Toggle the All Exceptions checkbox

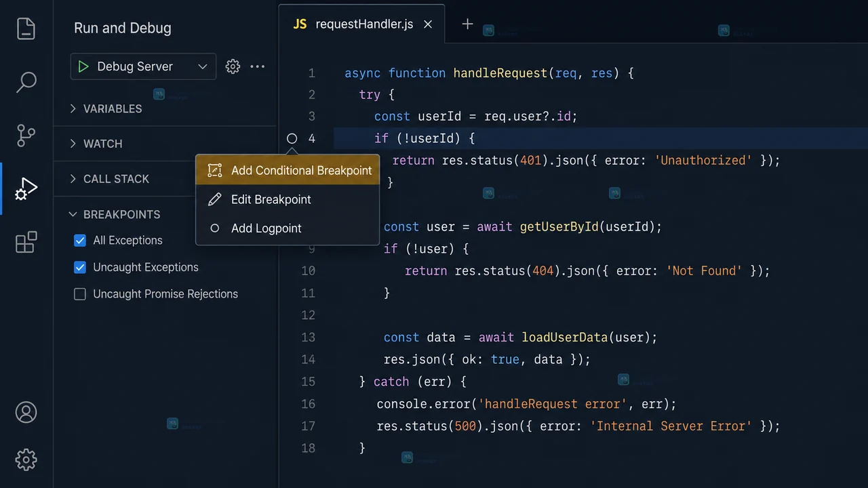click(80, 241)
